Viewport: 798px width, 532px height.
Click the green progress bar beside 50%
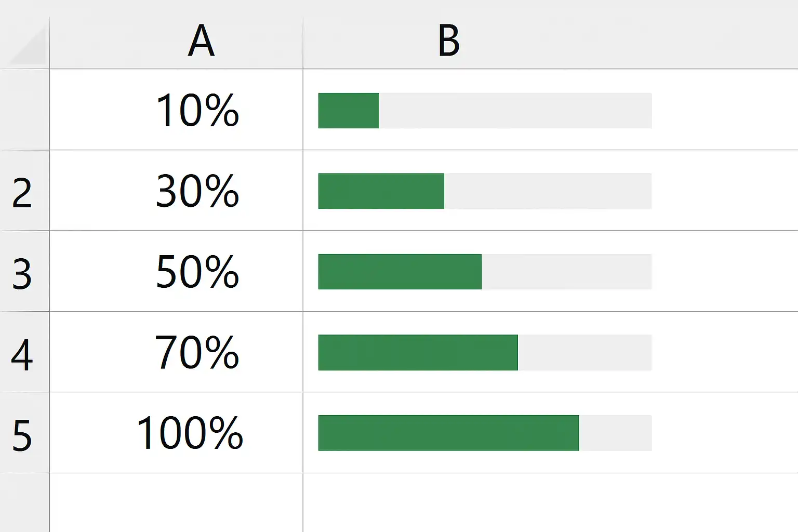point(400,272)
